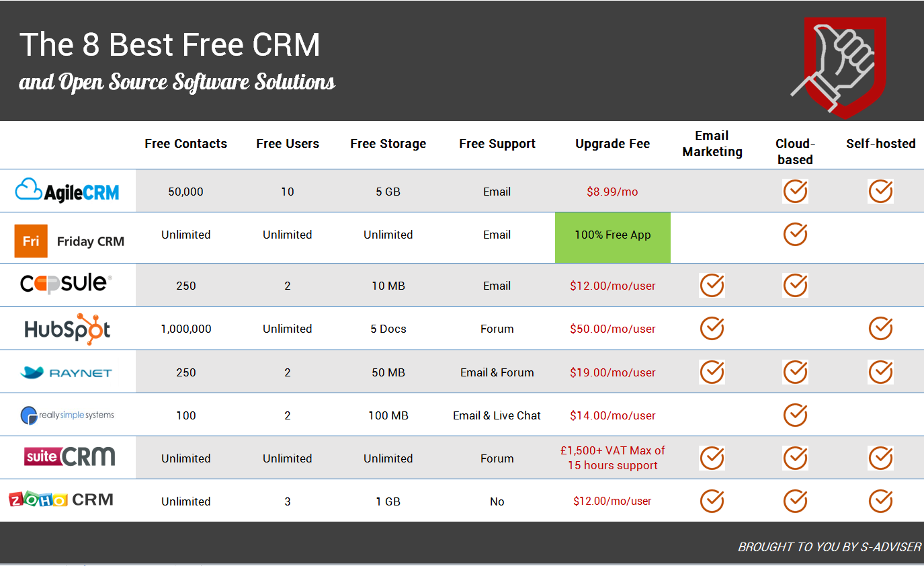Click the 5 Docs storage cell
The width and height of the screenshot is (924, 566).
click(388, 329)
